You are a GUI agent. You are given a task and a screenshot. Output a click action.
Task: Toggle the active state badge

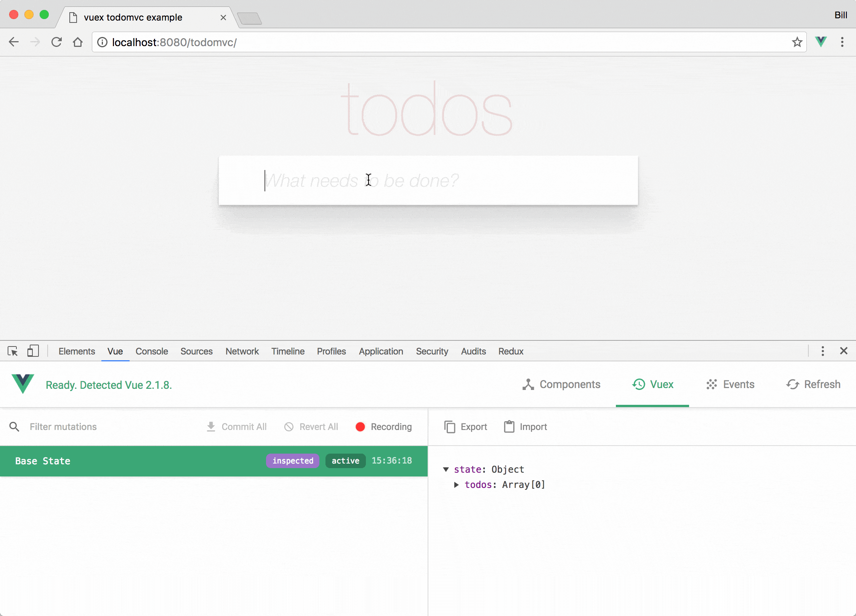[x=346, y=460]
